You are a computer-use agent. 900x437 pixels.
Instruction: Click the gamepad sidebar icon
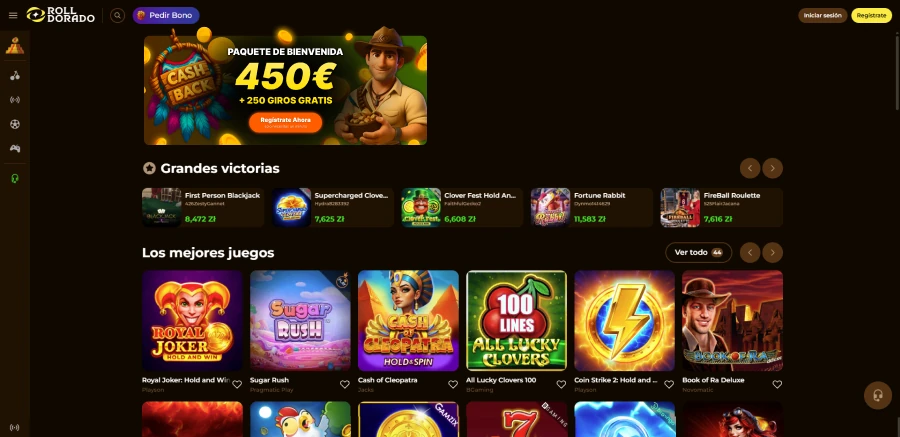15,148
